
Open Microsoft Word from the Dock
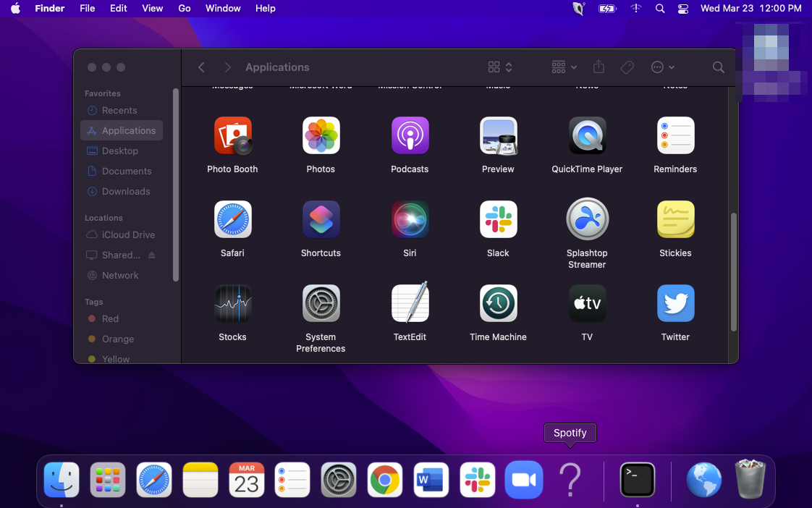pos(431,480)
